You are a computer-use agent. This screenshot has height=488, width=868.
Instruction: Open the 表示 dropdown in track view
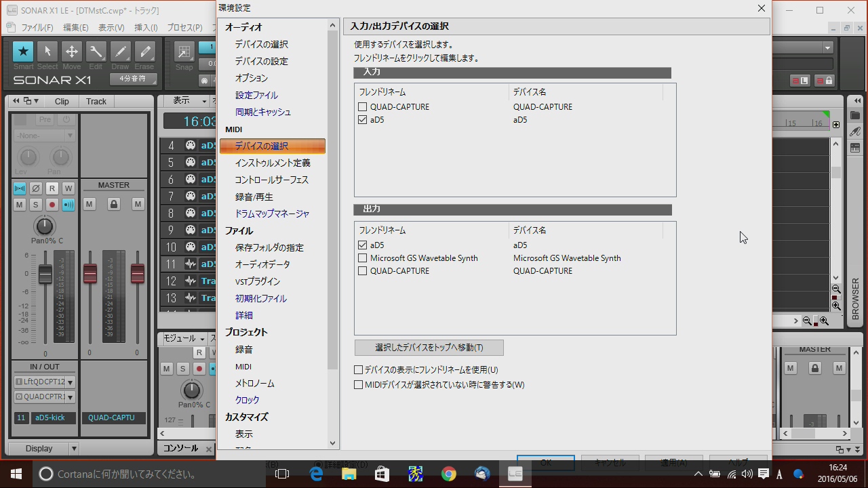[190, 100]
